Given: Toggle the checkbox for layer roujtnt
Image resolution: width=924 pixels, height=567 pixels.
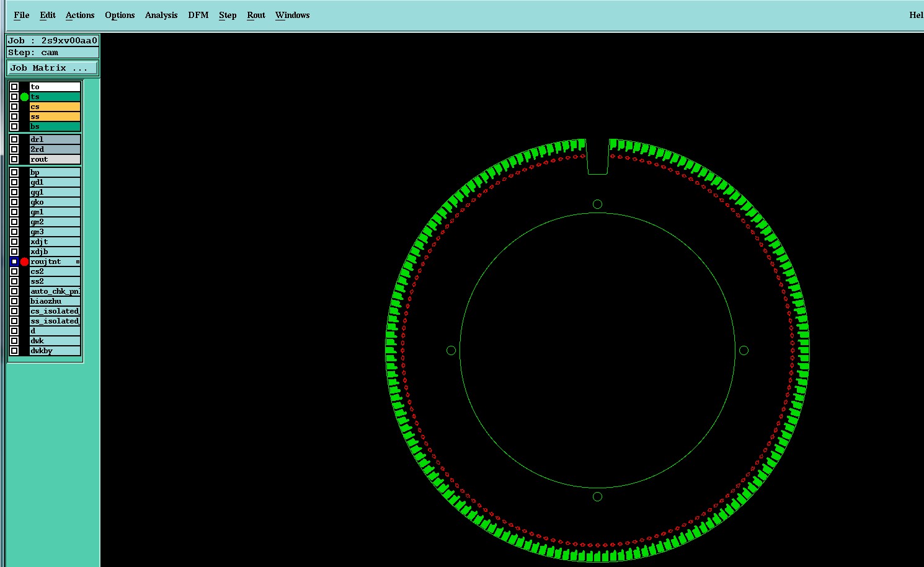Looking at the screenshot, I should click(14, 262).
